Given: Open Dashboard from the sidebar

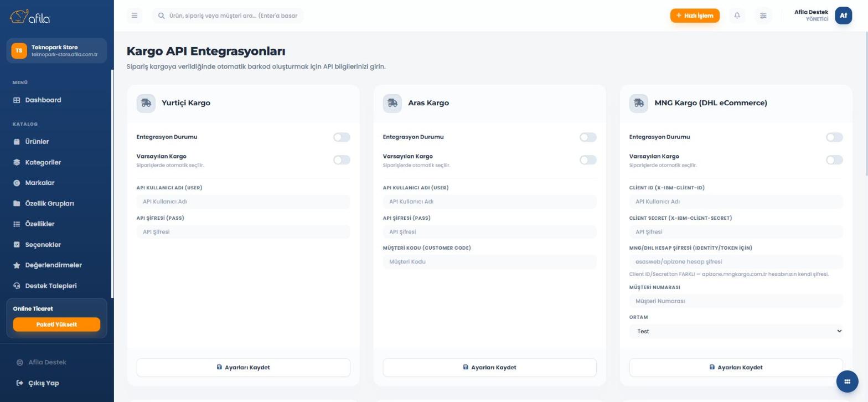Looking at the screenshot, I should click(x=56, y=100).
